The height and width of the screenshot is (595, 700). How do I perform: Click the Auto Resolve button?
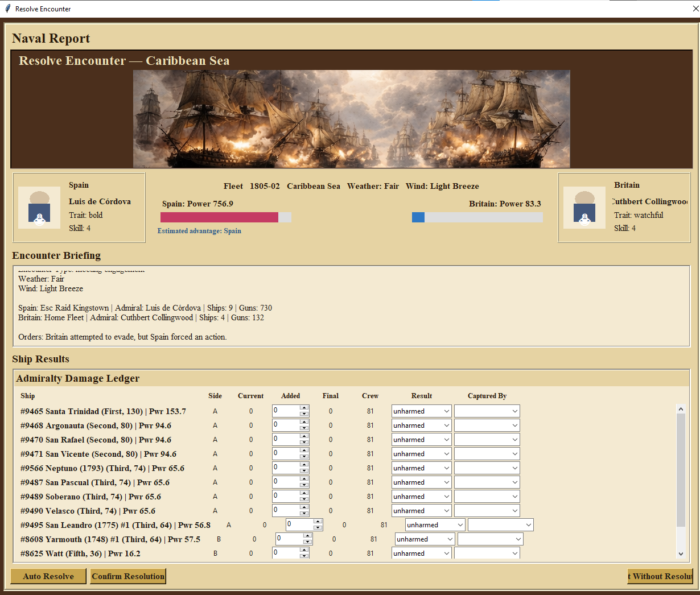pyautogui.click(x=48, y=576)
